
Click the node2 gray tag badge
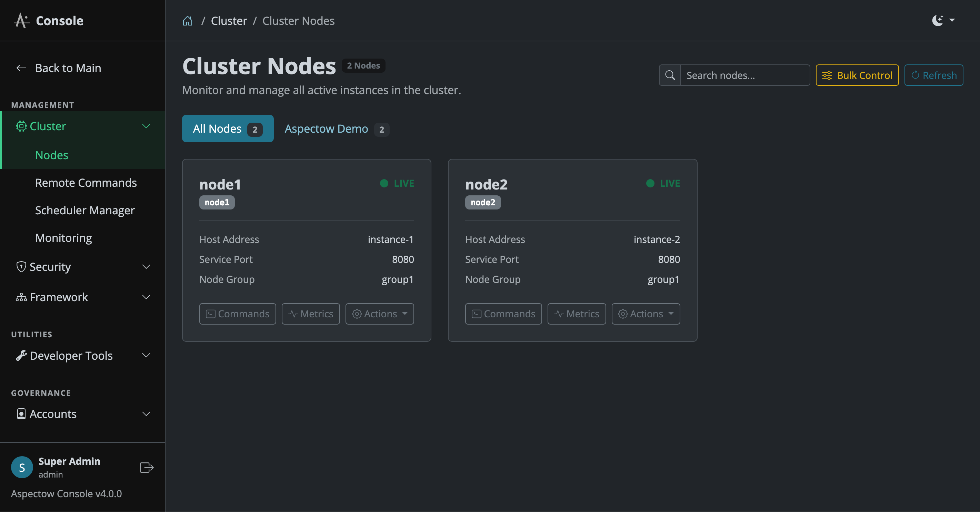(483, 203)
